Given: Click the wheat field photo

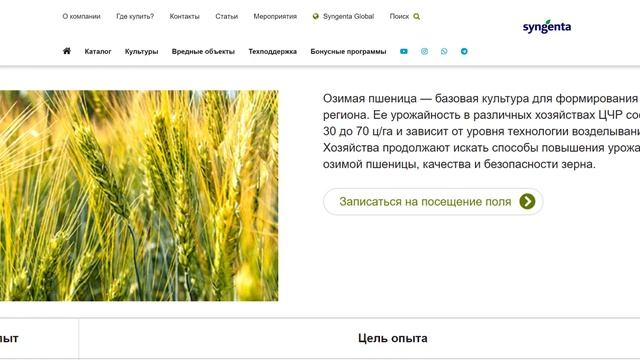Looking at the screenshot, I should click(139, 196).
